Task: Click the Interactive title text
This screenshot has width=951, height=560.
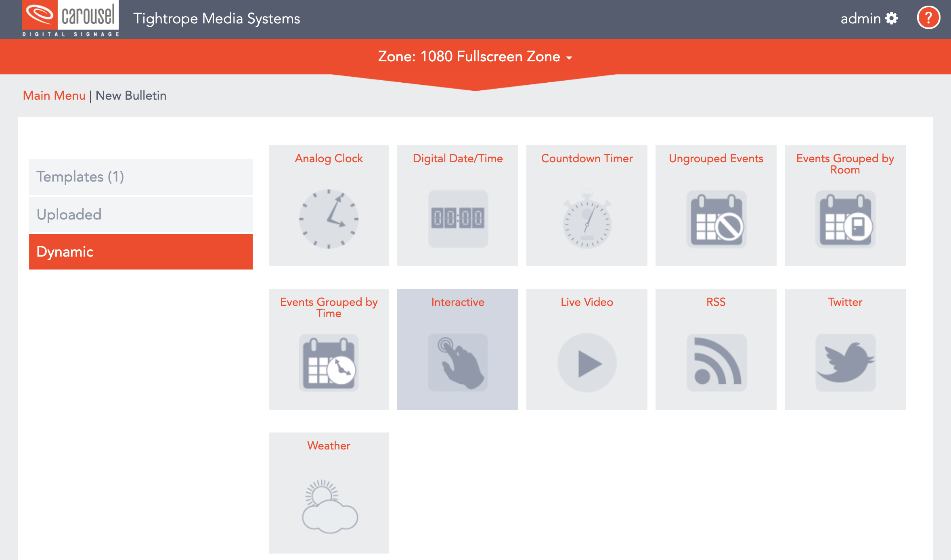Action: pos(458,302)
